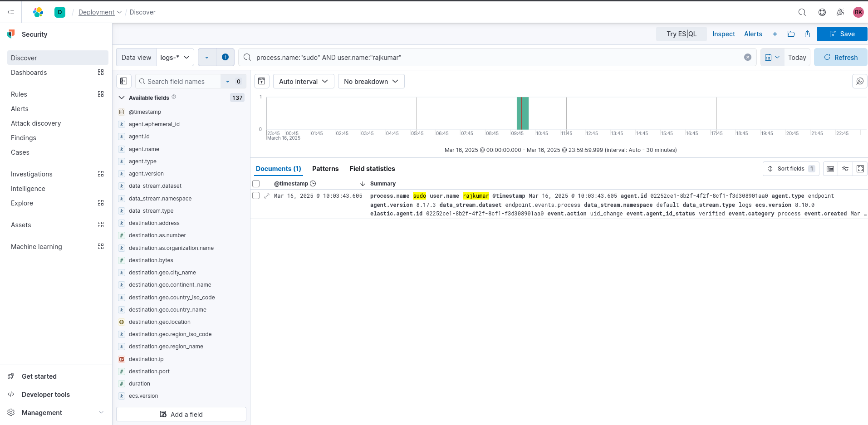This screenshot has height=425, width=868.
Task: Click the Add a field button
Action: click(x=181, y=414)
